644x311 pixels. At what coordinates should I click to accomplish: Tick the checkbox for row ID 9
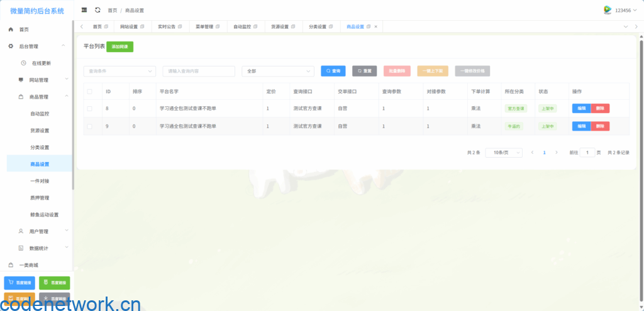(x=89, y=126)
